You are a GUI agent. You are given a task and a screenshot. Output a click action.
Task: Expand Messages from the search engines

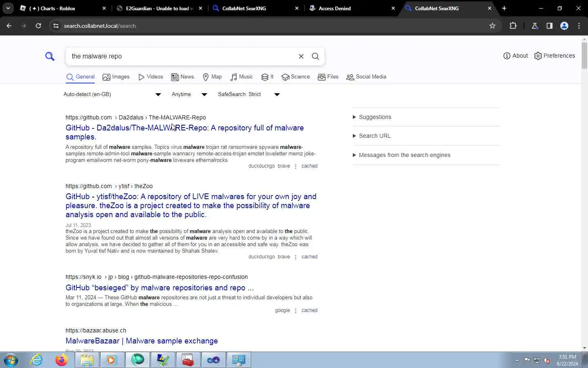click(402, 155)
